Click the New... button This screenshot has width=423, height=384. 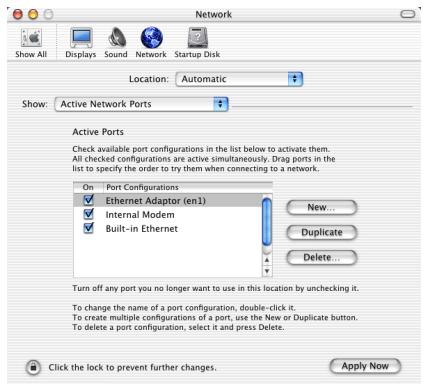(x=322, y=207)
